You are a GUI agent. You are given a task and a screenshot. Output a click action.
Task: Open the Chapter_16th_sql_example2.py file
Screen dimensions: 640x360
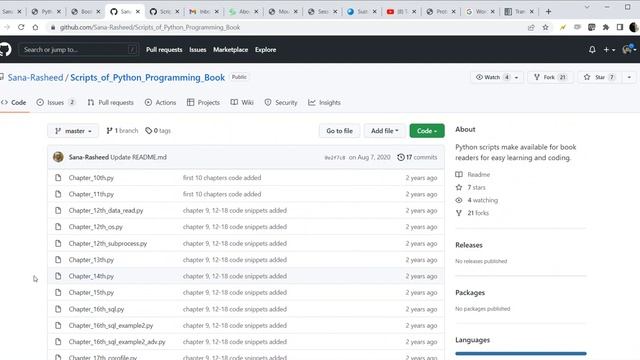(111, 325)
